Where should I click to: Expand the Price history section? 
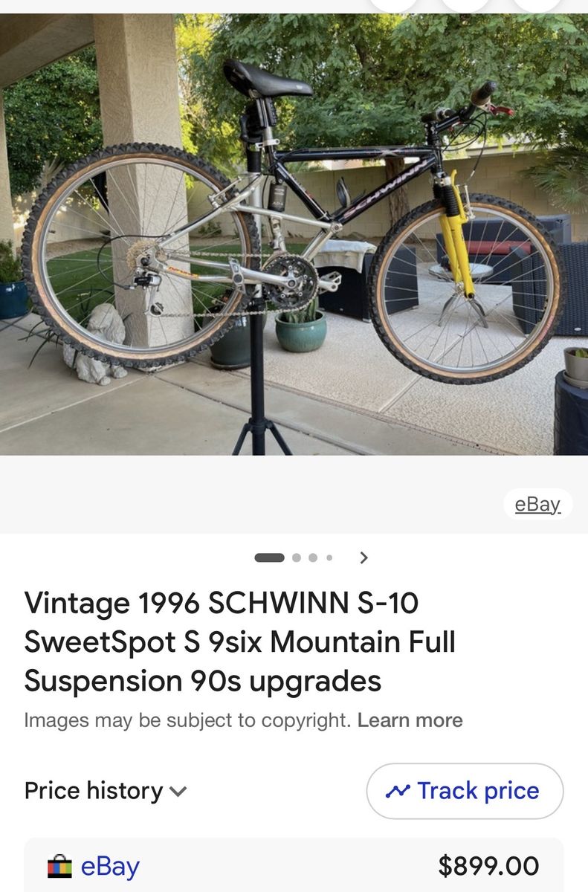coord(106,791)
